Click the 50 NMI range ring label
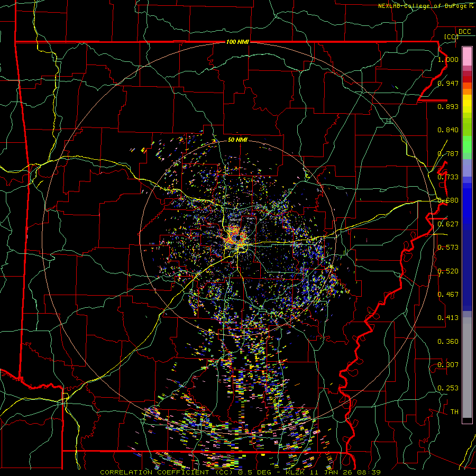Viewport: 476px width, 476px height. [237, 140]
